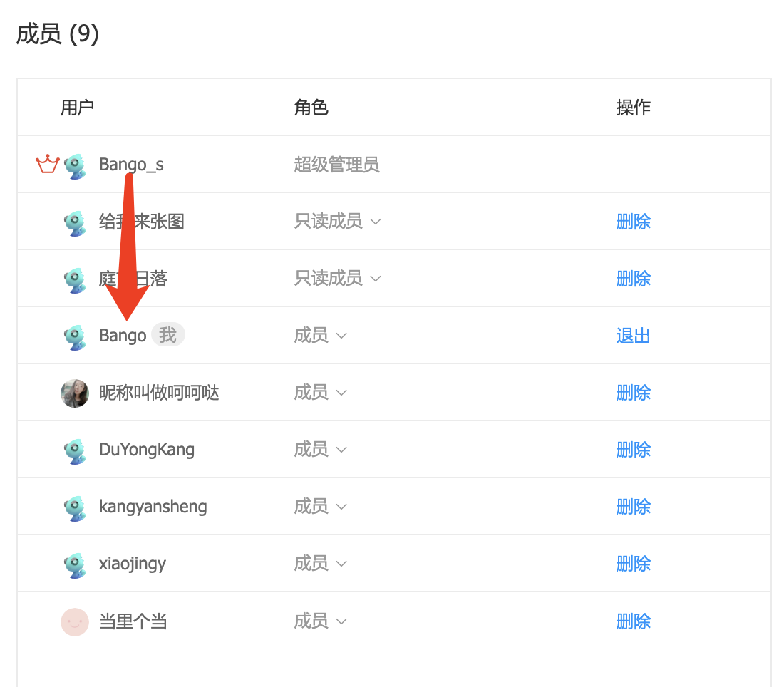Screen dimensions: 784x687
Task: Delete member 昵称叫做呵呵哒 via 删除 link
Action: point(633,393)
